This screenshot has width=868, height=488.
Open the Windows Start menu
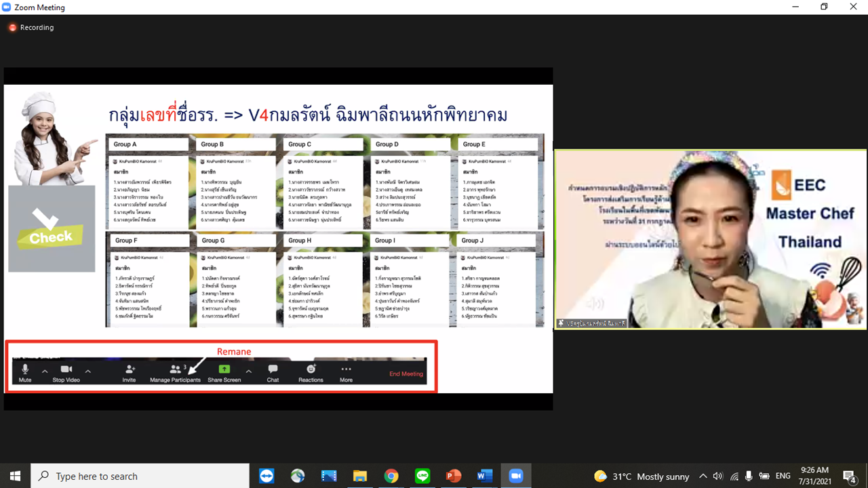coord(14,475)
